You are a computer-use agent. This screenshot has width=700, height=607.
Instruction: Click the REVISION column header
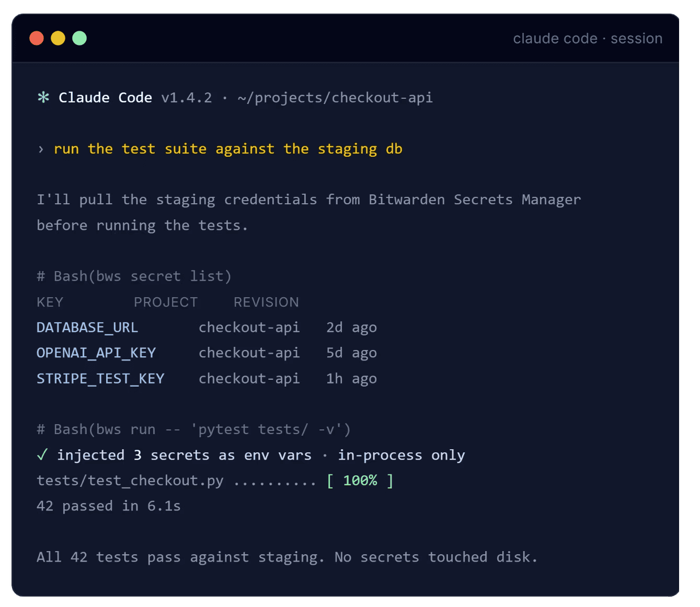[266, 302]
